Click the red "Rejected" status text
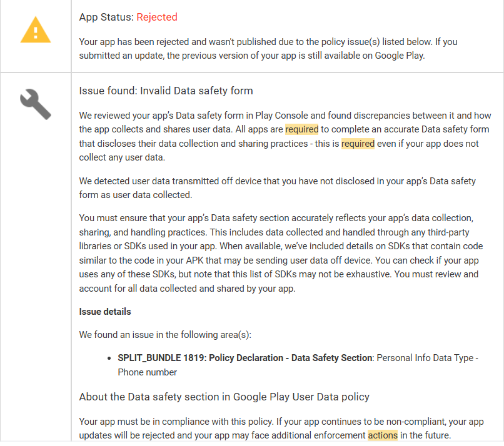 [157, 17]
